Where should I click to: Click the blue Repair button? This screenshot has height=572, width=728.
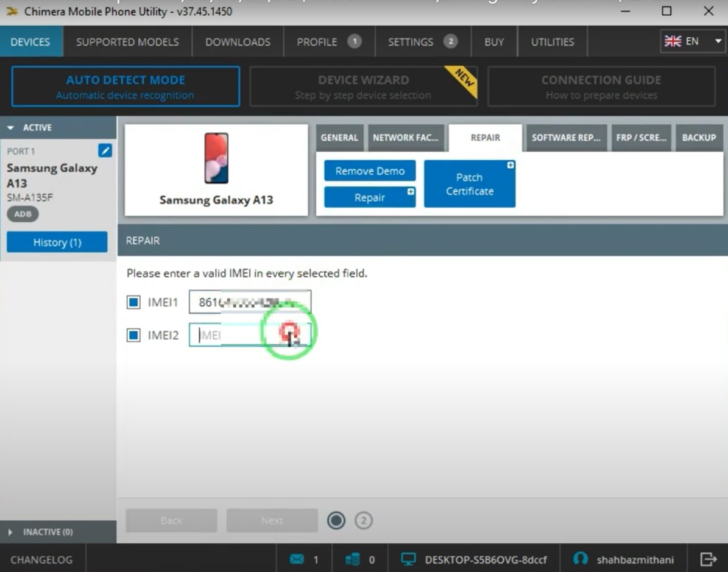370,197
